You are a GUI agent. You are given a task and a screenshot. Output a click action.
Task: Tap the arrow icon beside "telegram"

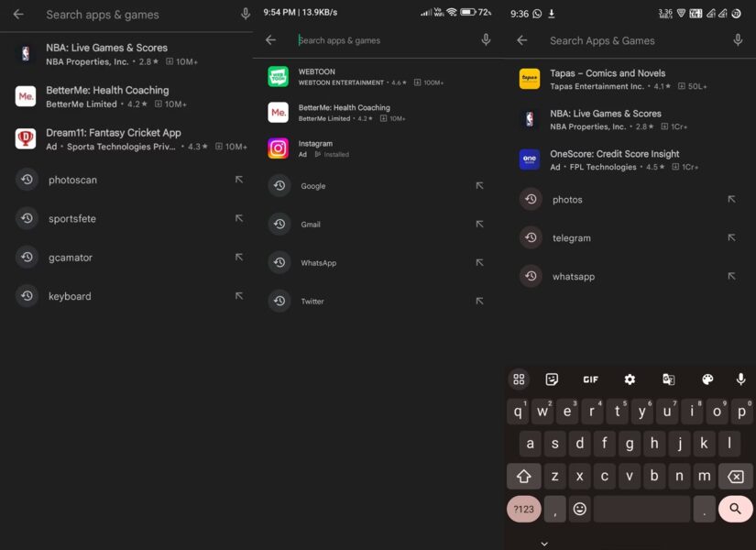(731, 237)
